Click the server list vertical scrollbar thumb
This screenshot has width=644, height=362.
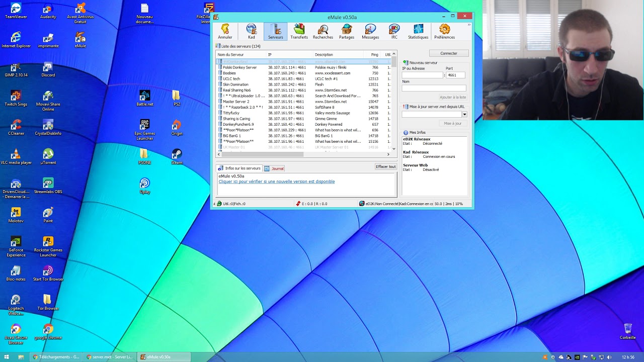coord(394,62)
